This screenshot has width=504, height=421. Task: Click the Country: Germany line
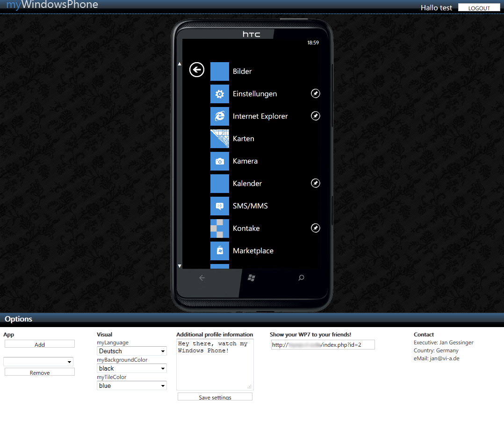436,350
